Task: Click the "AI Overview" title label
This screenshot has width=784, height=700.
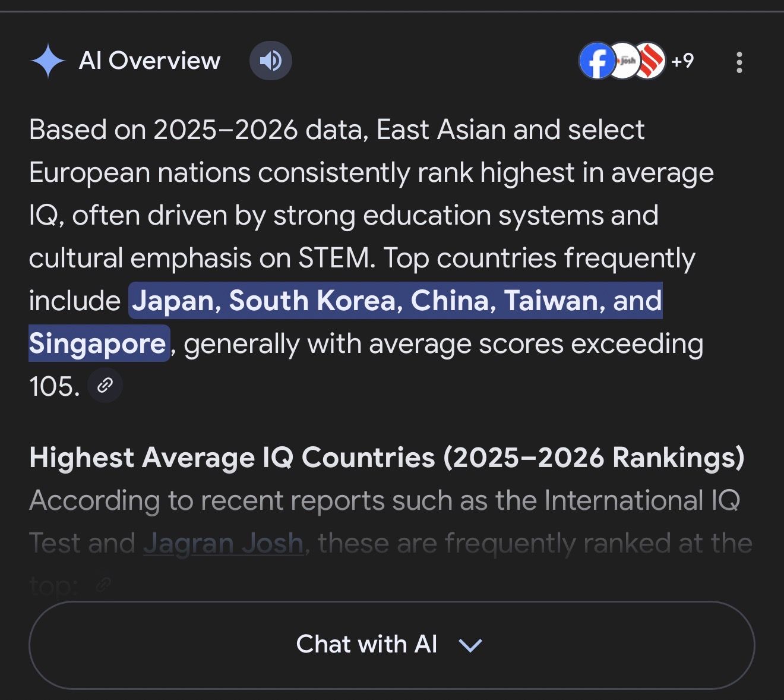Action: [149, 61]
